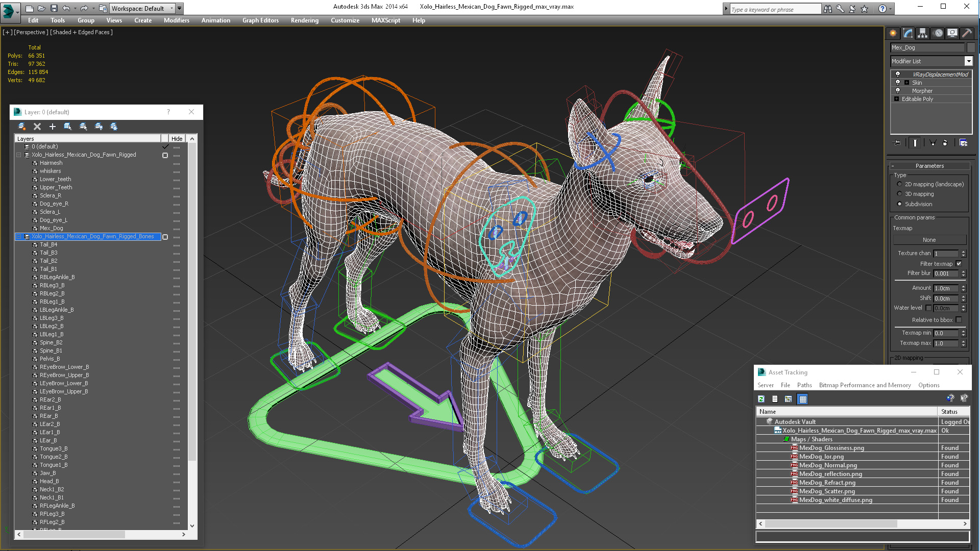The width and height of the screenshot is (980, 551).
Task: Collapse Xolo_Hairless_Mexican_Dog_Fawn_Rigged_Bones layer
Action: (x=19, y=237)
